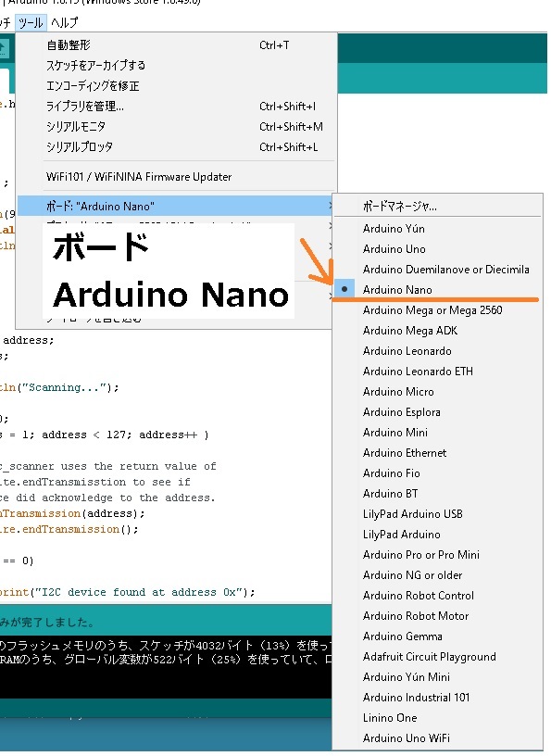Click comment line "did acknowledge to the address"

[x=107, y=498]
